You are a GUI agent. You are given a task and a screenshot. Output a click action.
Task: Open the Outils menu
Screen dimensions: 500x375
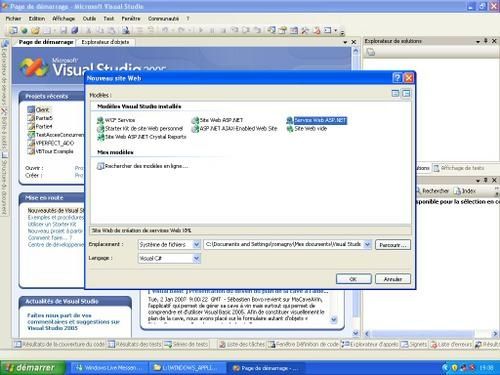click(89, 19)
